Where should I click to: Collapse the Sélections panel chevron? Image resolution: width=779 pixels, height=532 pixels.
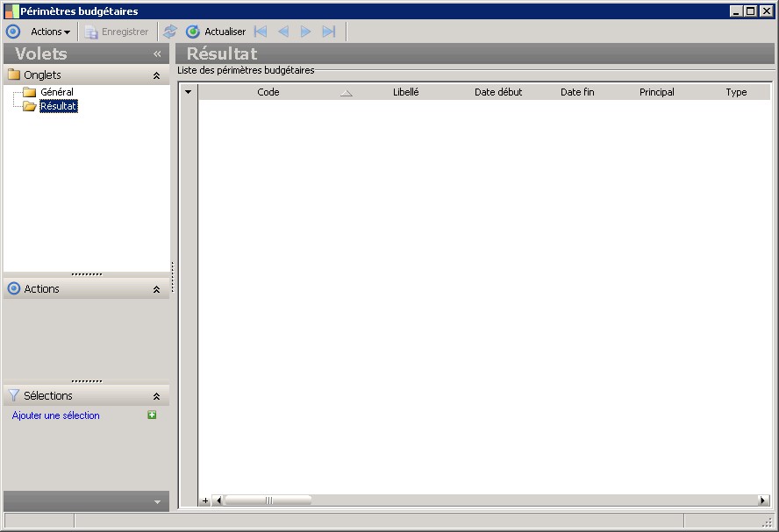coord(156,396)
